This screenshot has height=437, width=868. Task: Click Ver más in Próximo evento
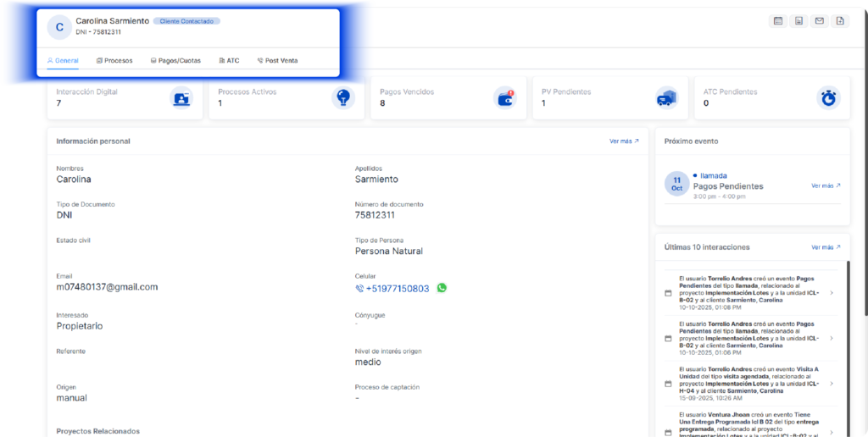[826, 185]
